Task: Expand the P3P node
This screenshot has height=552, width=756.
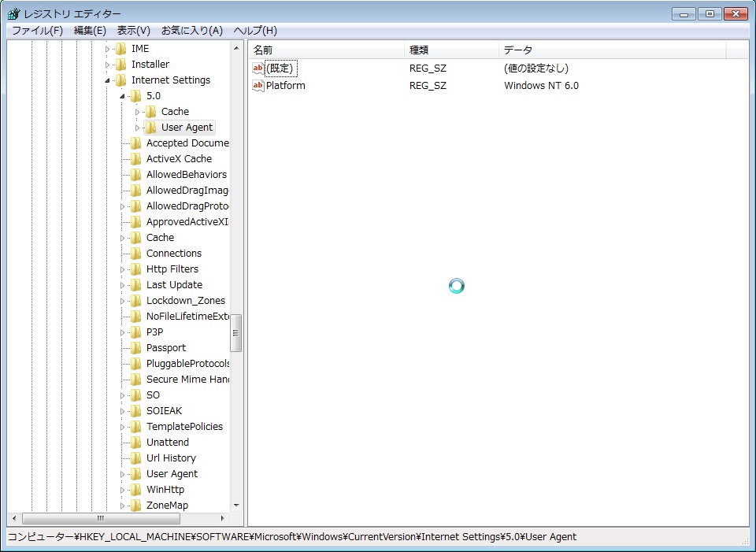Action: (x=122, y=332)
